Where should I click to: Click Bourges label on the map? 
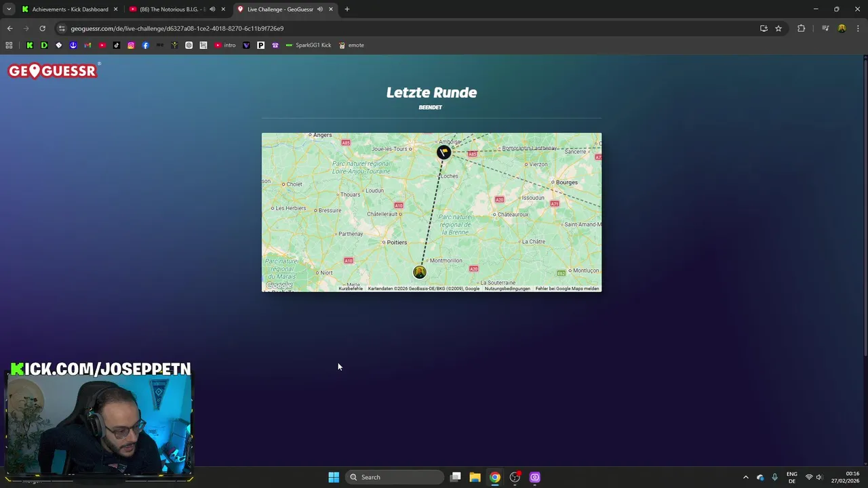pos(567,182)
